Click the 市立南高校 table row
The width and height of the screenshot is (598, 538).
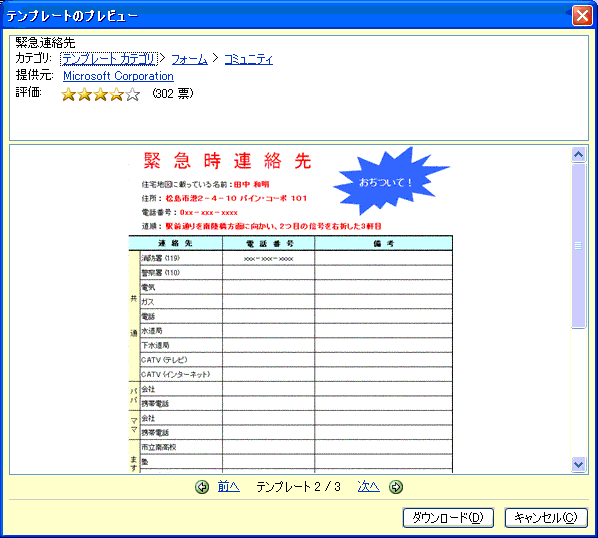click(296, 447)
